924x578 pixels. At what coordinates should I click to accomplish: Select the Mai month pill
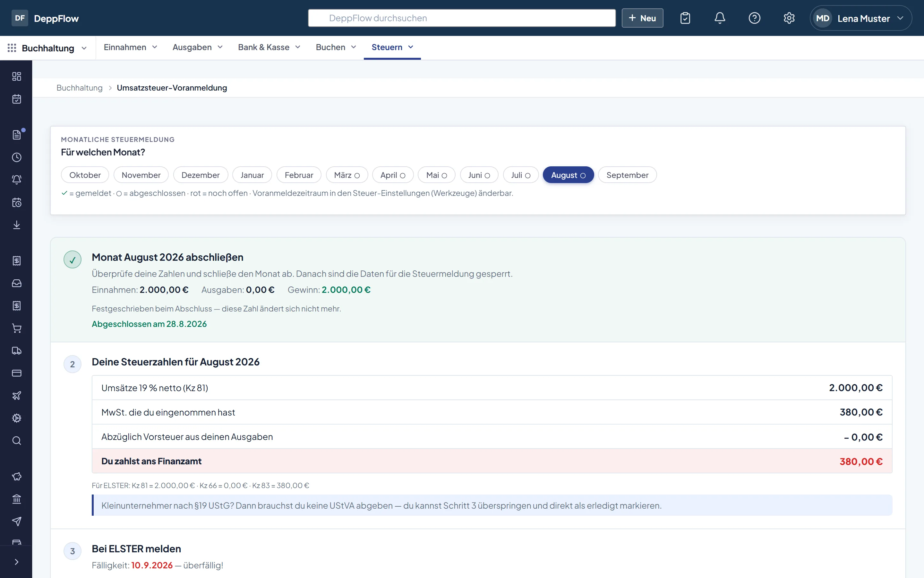click(436, 175)
